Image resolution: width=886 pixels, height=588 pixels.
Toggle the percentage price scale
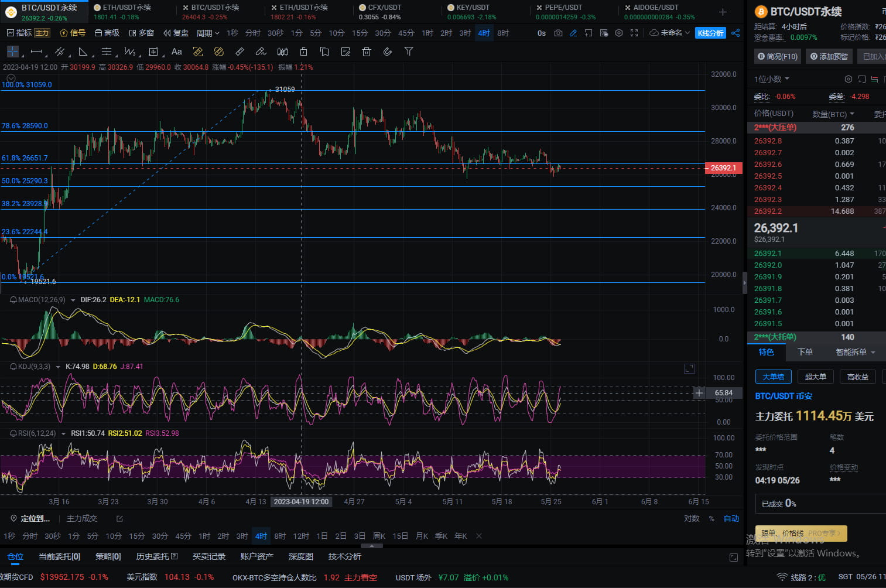tap(711, 518)
